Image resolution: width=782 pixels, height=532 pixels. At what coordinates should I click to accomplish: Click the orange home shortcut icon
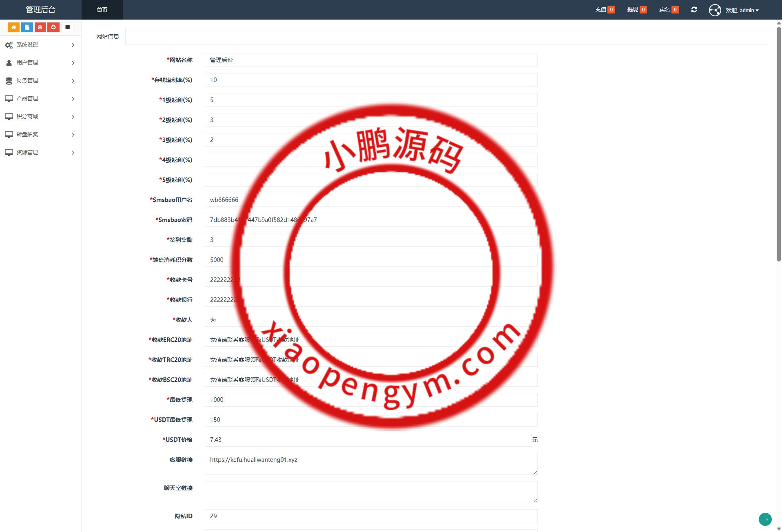[13, 27]
